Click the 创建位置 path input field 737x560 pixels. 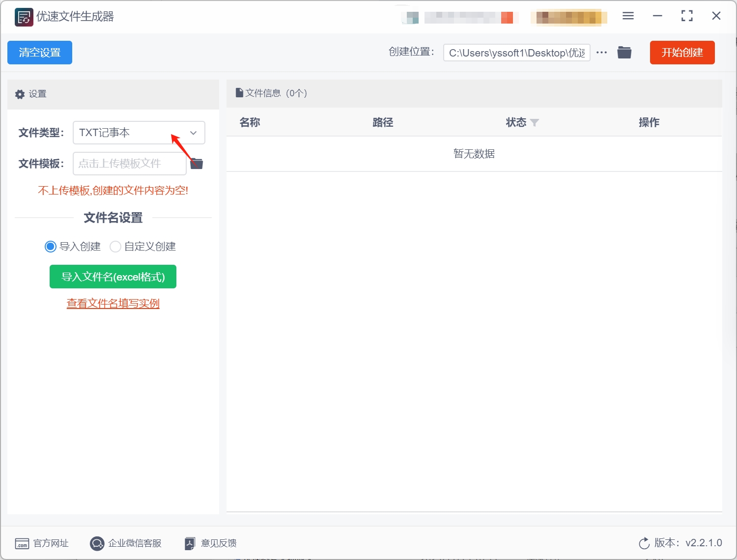click(517, 53)
